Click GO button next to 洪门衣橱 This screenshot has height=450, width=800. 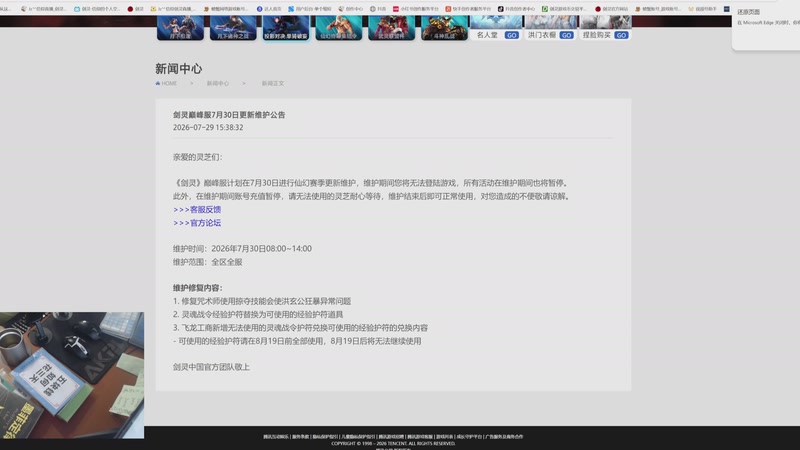tap(566, 35)
